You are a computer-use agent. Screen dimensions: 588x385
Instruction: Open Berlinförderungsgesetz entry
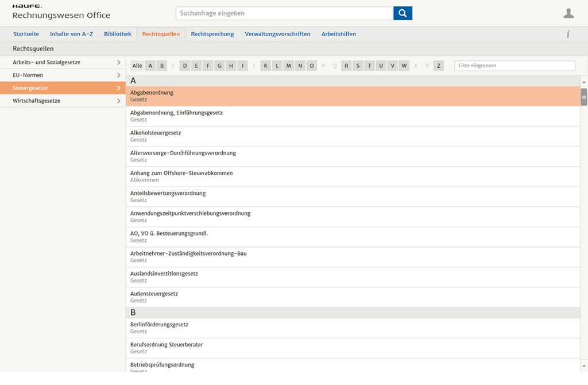[353, 328]
